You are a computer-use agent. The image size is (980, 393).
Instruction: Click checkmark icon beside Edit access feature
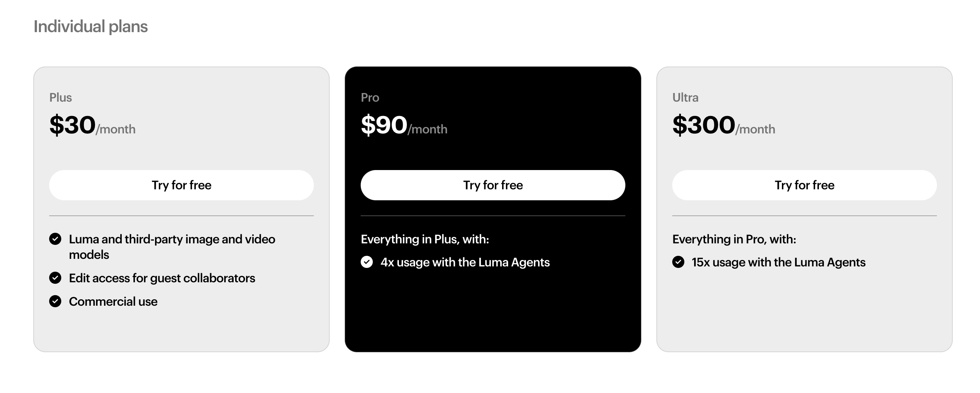pos(55,278)
